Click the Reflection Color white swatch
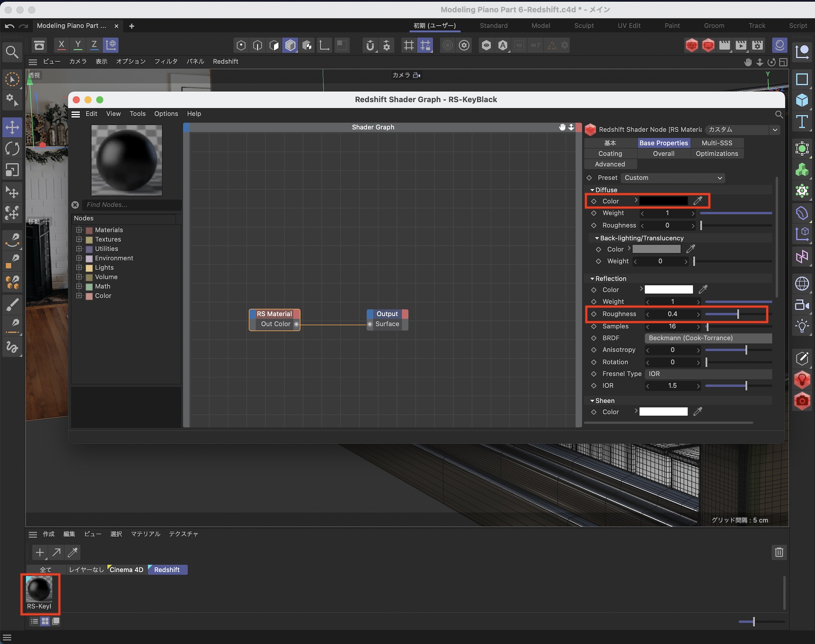This screenshot has height=644, width=815. click(668, 289)
